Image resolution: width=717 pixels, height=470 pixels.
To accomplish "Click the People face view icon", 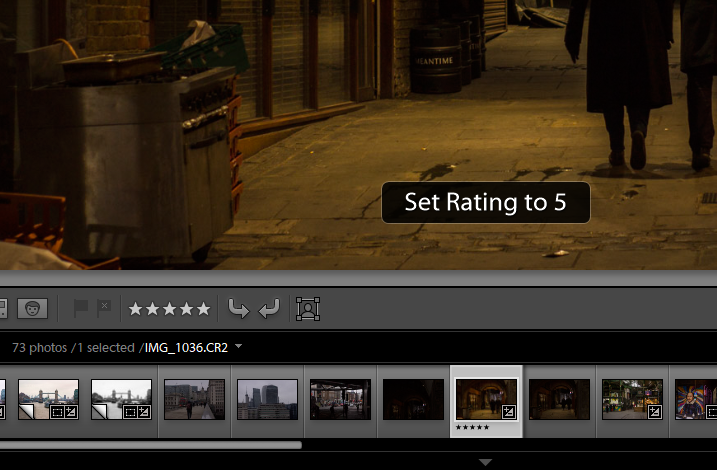I will pyautogui.click(x=32, y=309).
